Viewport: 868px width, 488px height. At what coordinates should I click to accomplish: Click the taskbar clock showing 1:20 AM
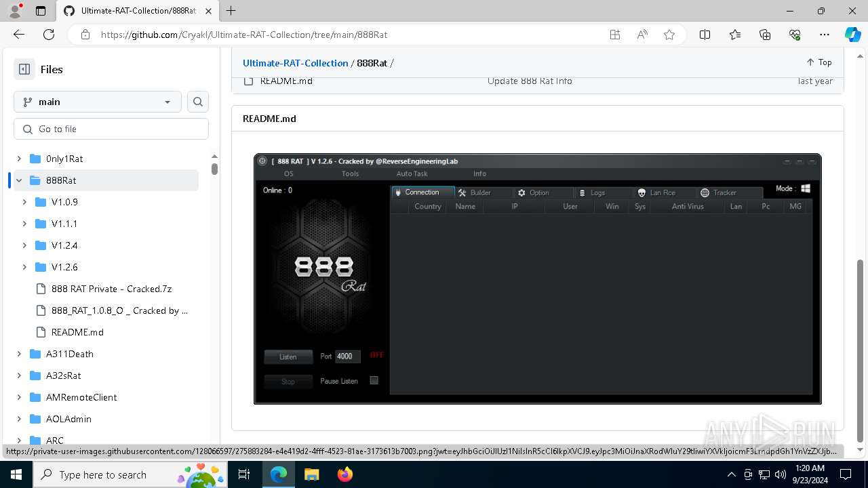809,474
